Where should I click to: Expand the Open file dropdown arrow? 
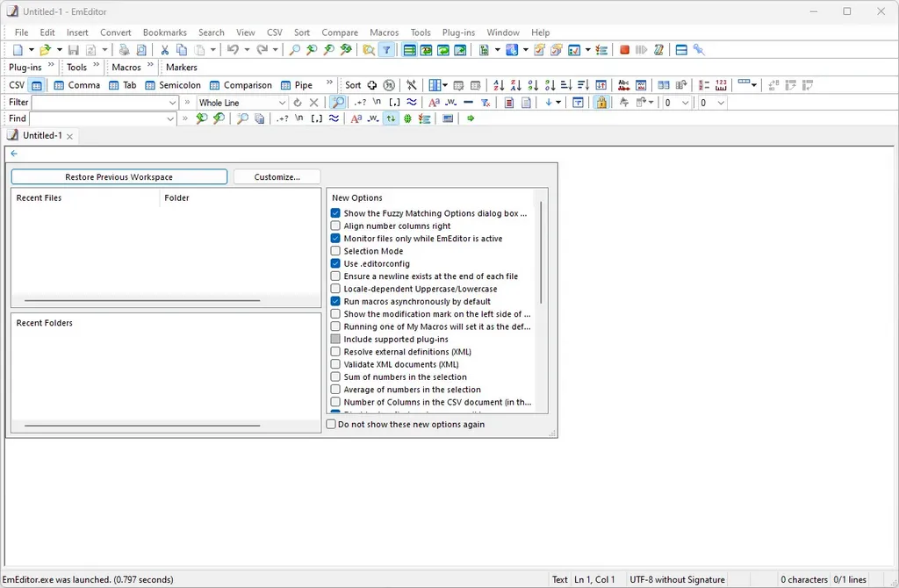59,50
